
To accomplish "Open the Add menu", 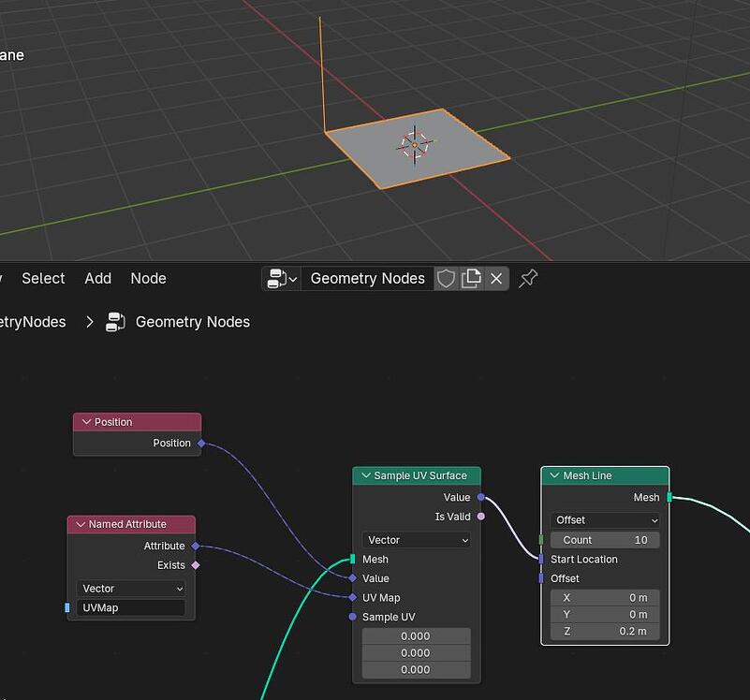I will click(x=98, y=278).
